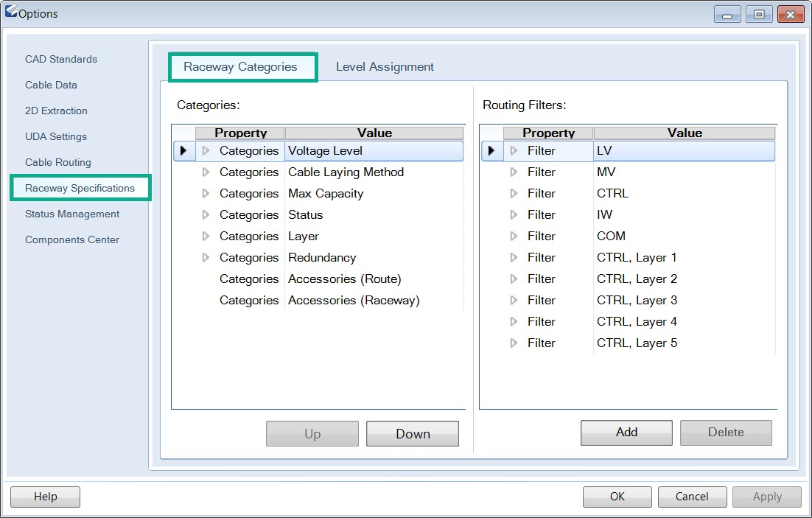This screenshot has height=518, width=812.
Task: Open the Cable Data options page
Action: pyautogui.click(x=51, y=85)
